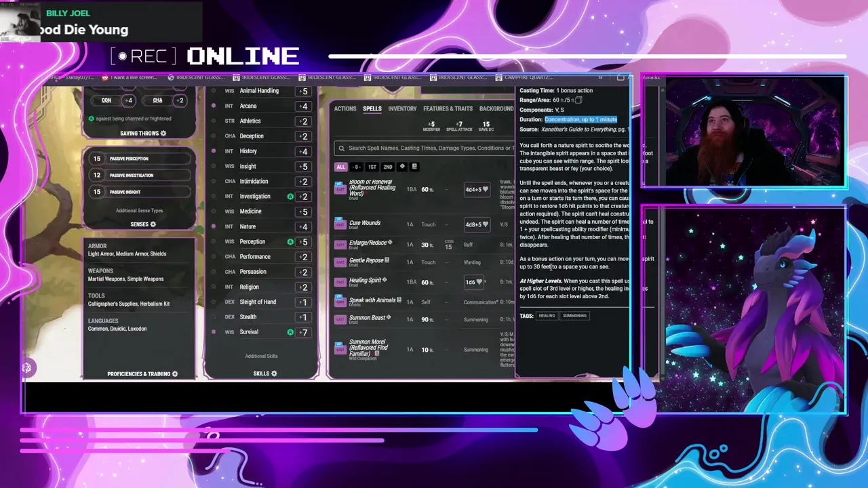Viewport: 868px width, 488px height.
Task: Cast Summon Beast with its cast button
Action: (x=340, y=319)
